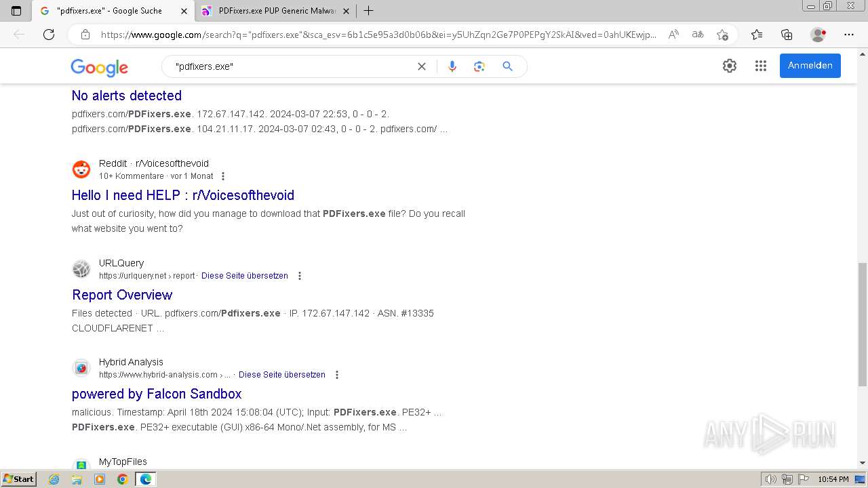Click the Reddit site icon

click(81, 169)
